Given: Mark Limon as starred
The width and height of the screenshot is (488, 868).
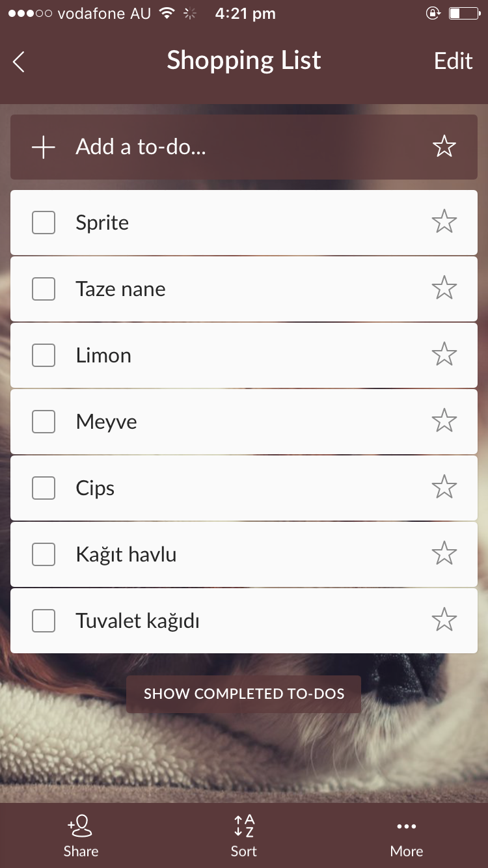Looking at the screenshot, I should coord(444,355).
